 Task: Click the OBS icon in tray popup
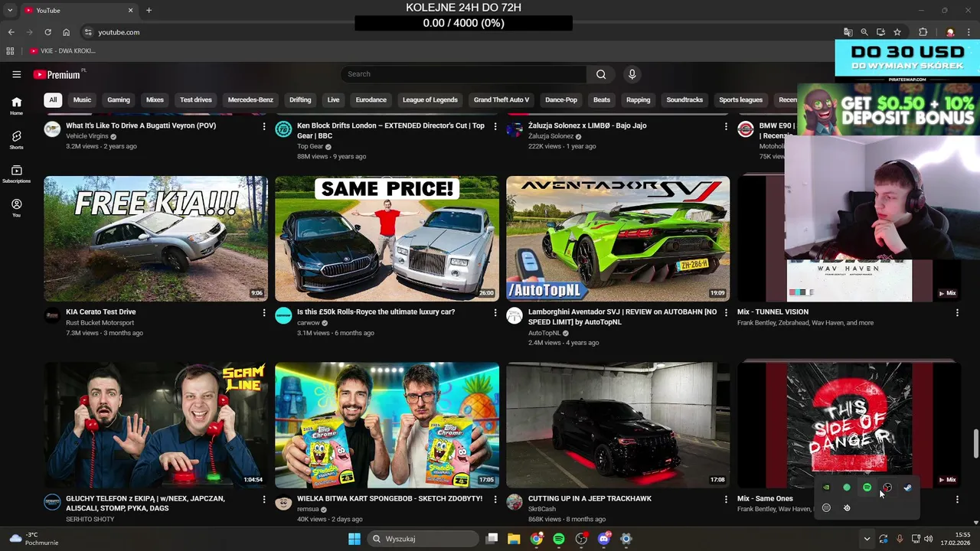pyautogui.click(x=887, y=487)
